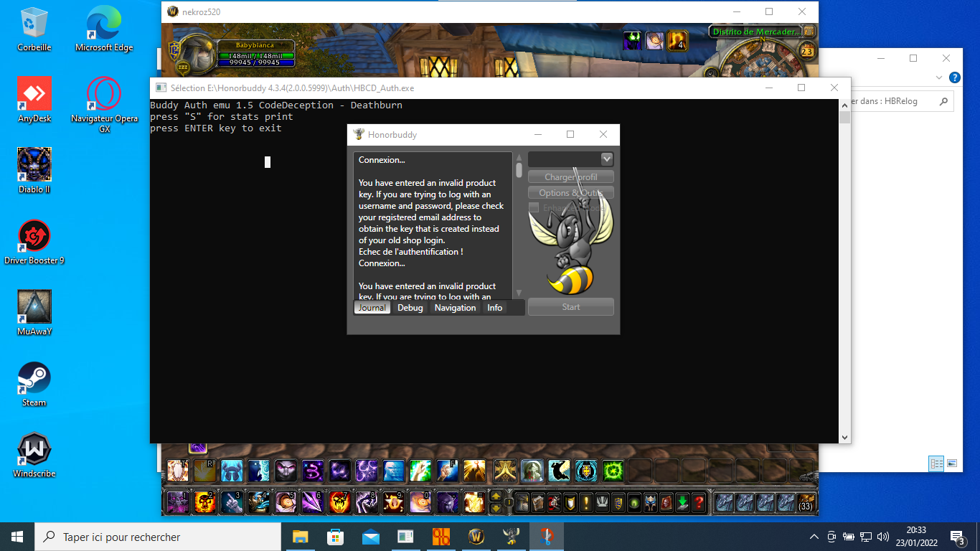Show hidden system tray icons chevron
980x551 pixels.
814,537
